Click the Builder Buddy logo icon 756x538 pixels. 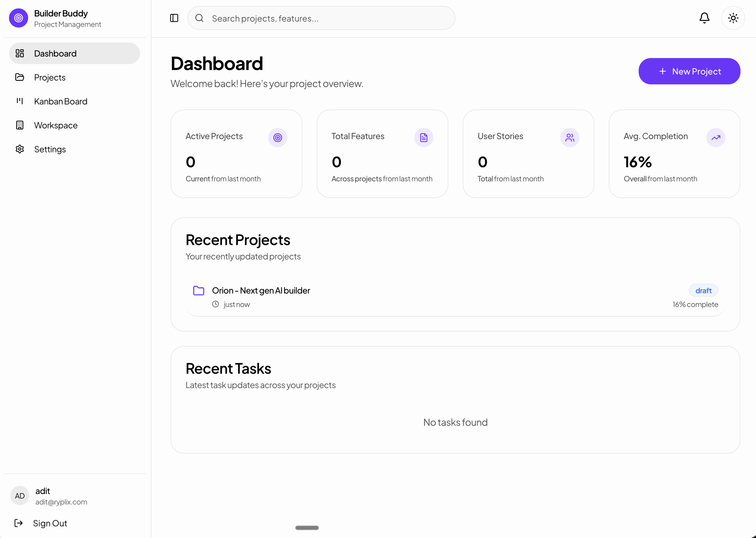19,18
